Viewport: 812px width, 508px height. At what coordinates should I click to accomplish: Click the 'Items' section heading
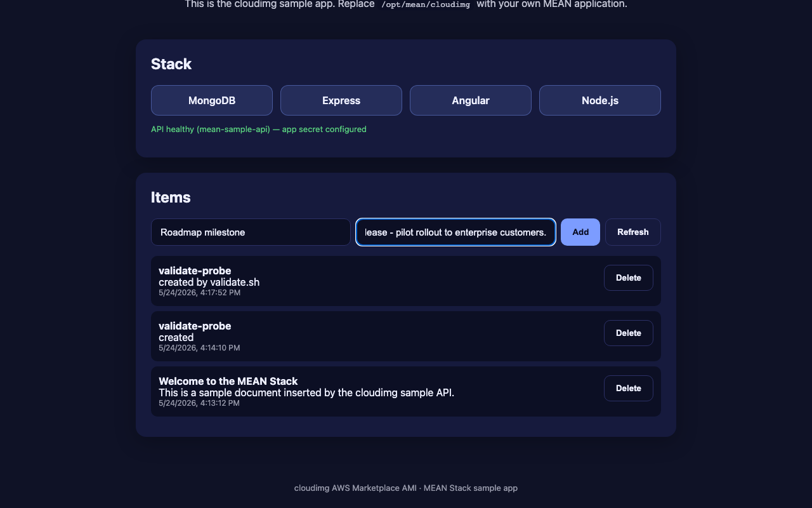(171, 197)
